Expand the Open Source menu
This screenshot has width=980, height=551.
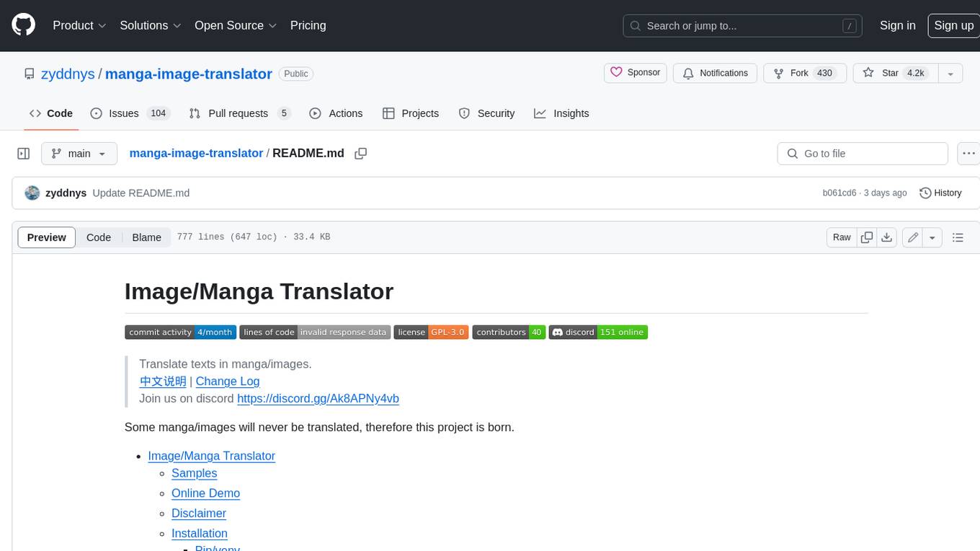pyautogui.click(x=236, y=25)
